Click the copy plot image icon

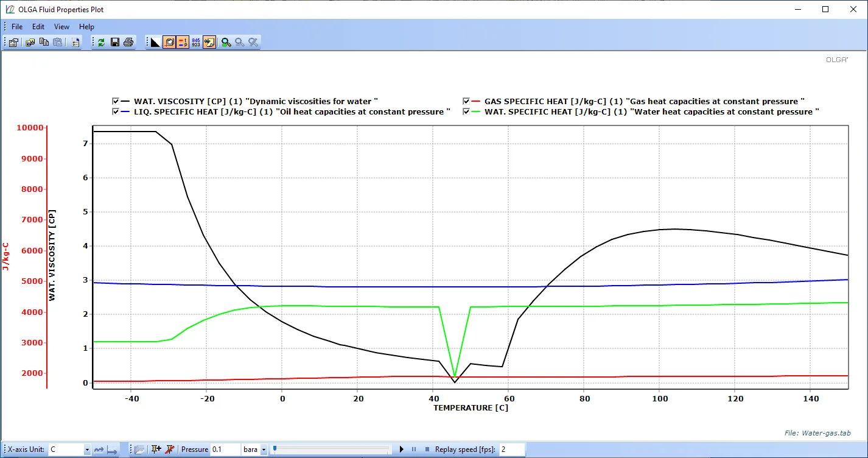(x=30, y=42)
